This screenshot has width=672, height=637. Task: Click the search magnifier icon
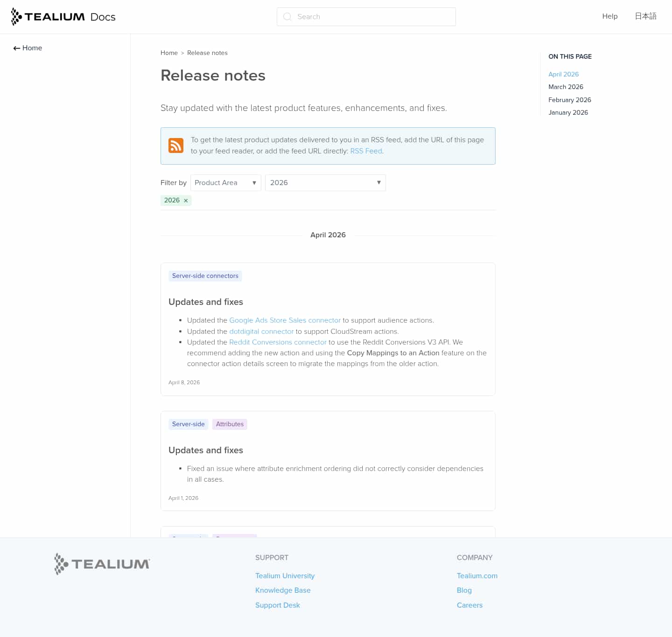click(x=287, y=17)
